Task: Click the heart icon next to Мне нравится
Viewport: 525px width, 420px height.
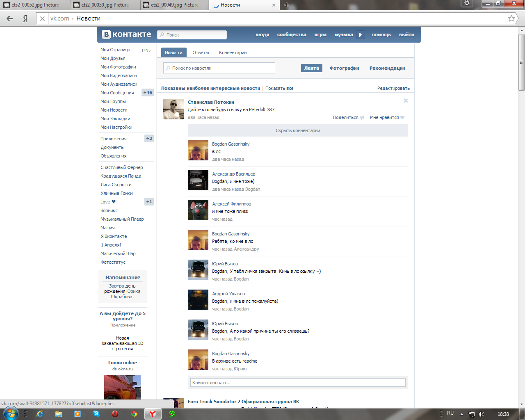Action: tap(402, 118)
